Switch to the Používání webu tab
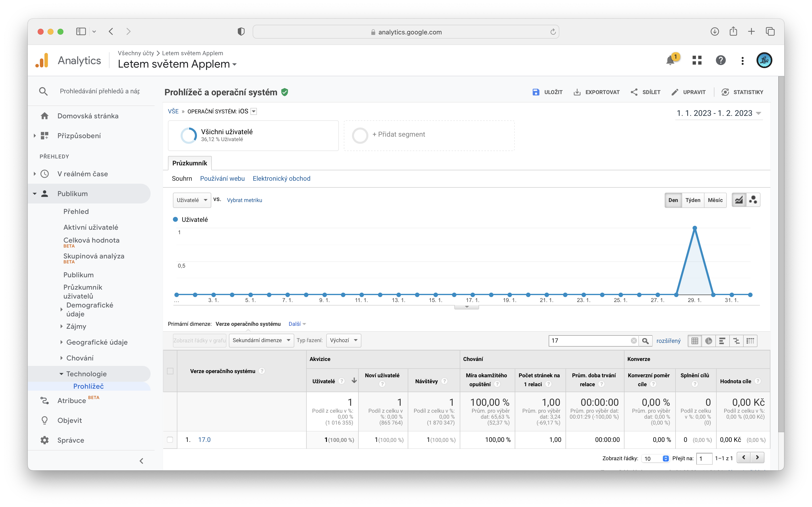The image size is (812, 507). [x=222, y=179]
